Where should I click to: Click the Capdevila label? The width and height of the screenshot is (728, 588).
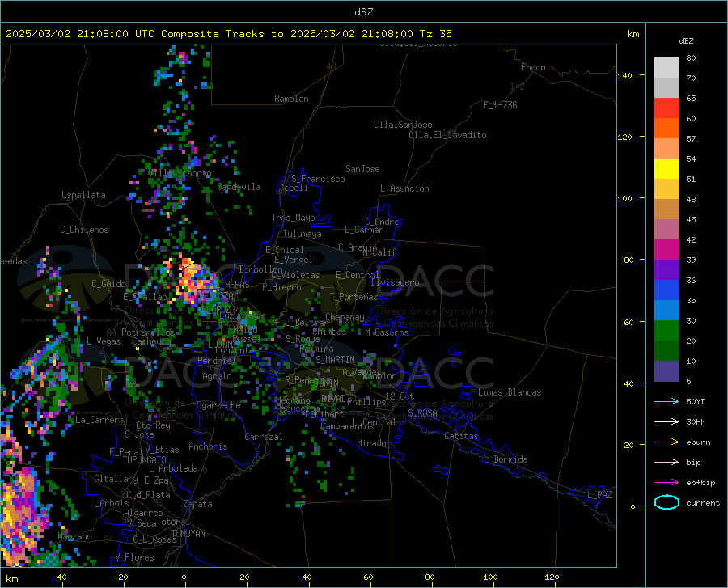[239, 187]
